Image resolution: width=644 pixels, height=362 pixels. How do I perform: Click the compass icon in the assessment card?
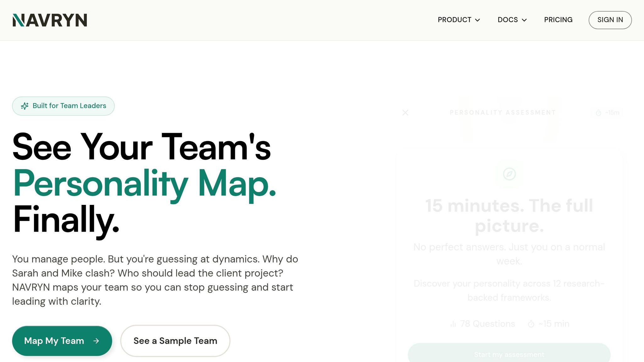[x=509, y=174]
